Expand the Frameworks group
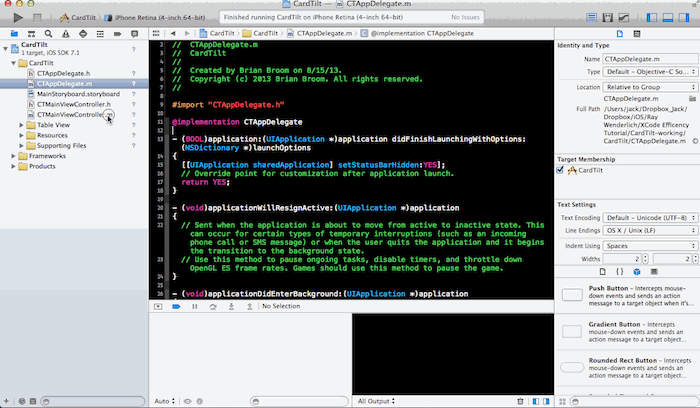The width and height of the screenshot is (700, 408). coord(13,156)
